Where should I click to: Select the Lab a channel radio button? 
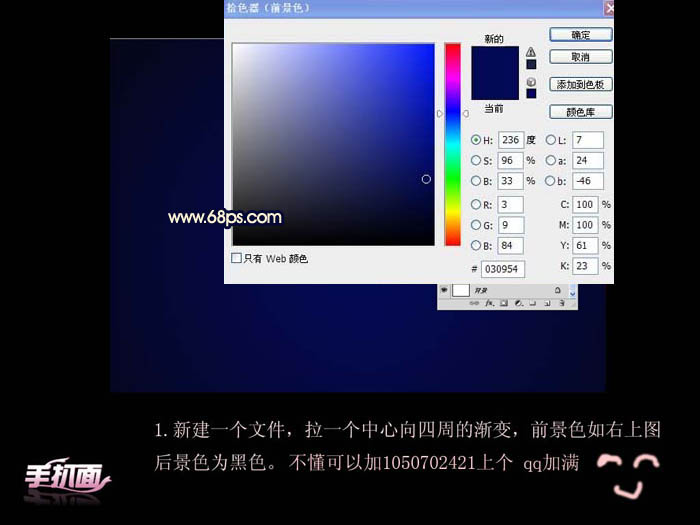551,160
